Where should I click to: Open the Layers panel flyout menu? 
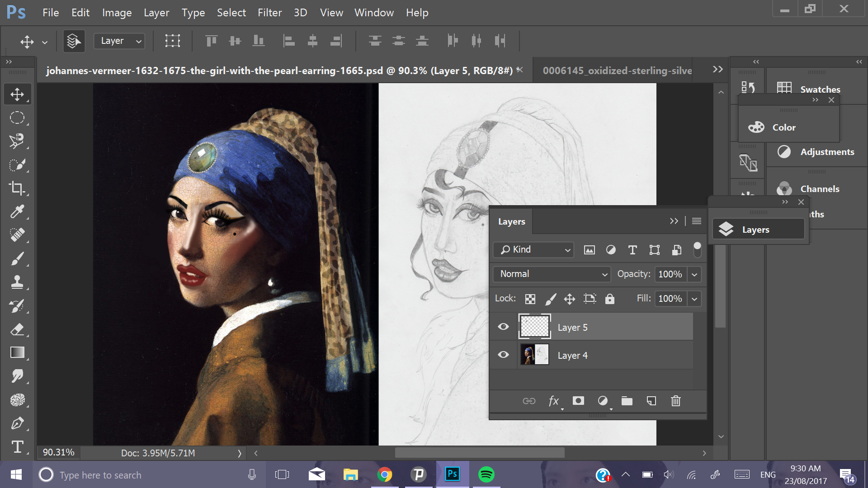click(697, 221)
